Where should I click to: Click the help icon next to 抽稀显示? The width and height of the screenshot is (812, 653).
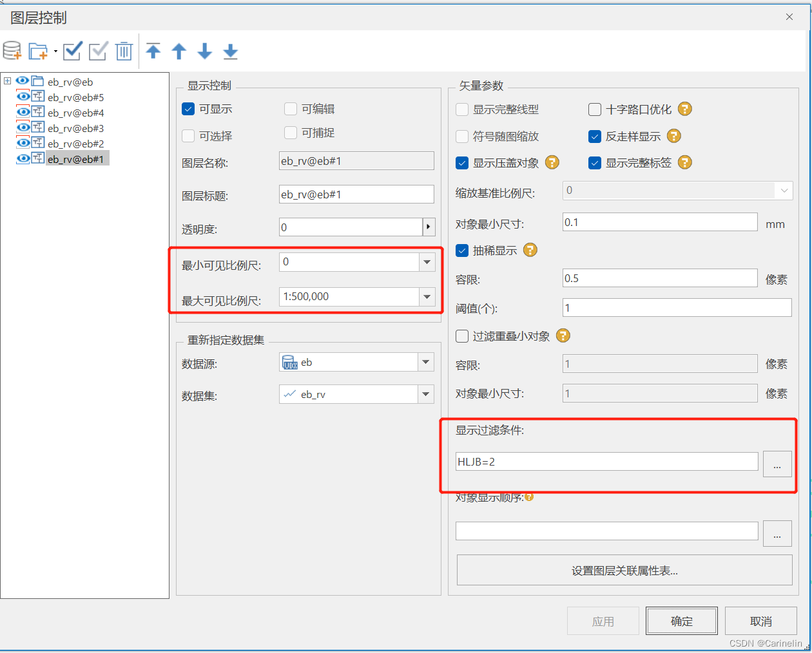pyautogui.click(x=530, y=250)
